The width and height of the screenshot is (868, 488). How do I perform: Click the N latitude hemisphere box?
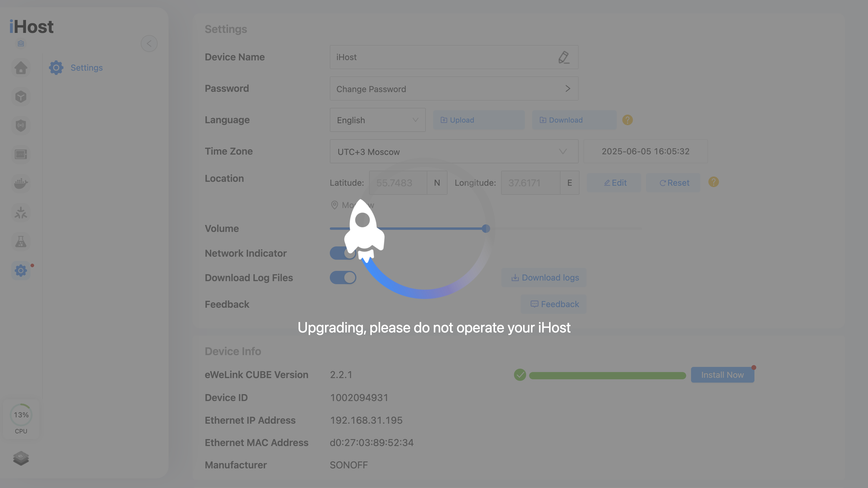click(x=437, y=183)
